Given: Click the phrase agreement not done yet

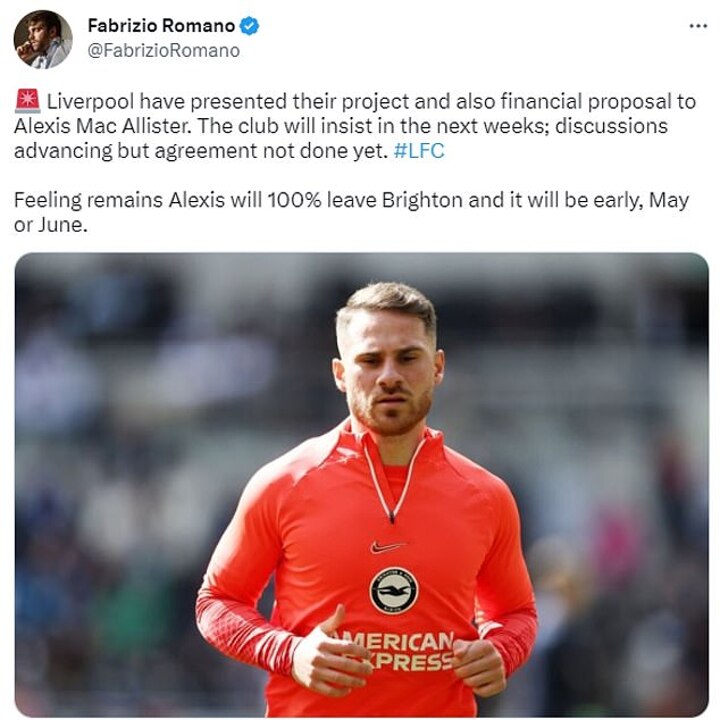Looking at the screenshot, I should 272,151.
